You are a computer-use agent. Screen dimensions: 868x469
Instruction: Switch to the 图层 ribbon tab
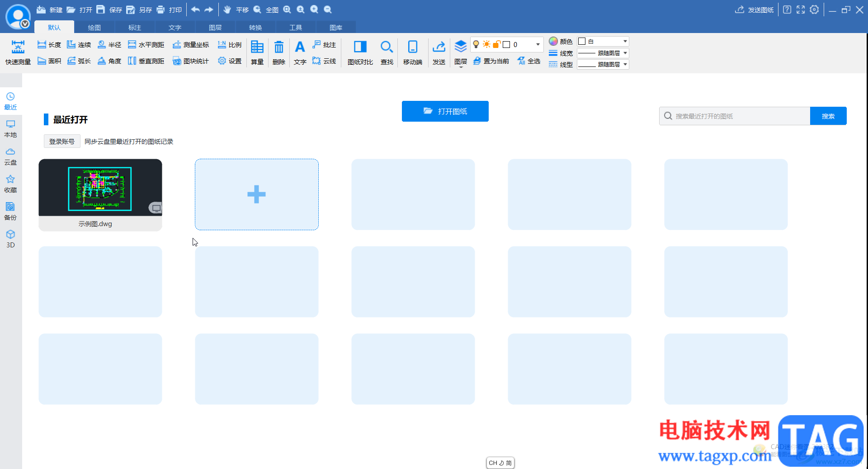click(x=215, y=28)
